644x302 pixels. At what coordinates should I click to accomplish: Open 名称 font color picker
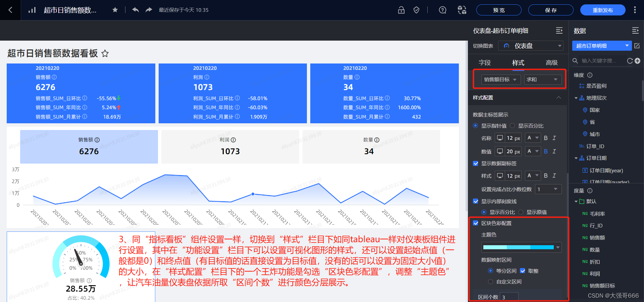click(x=533, y=138)
